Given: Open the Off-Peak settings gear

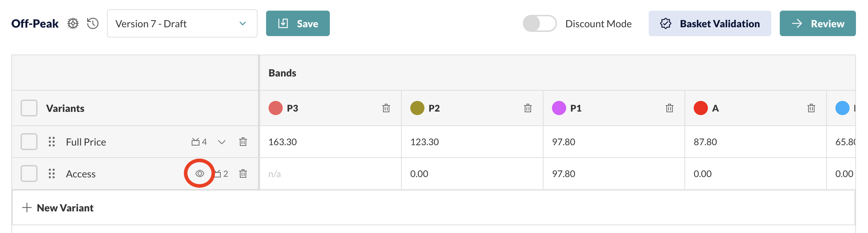Looking at the screenshot, I should [x=73, y=23].
